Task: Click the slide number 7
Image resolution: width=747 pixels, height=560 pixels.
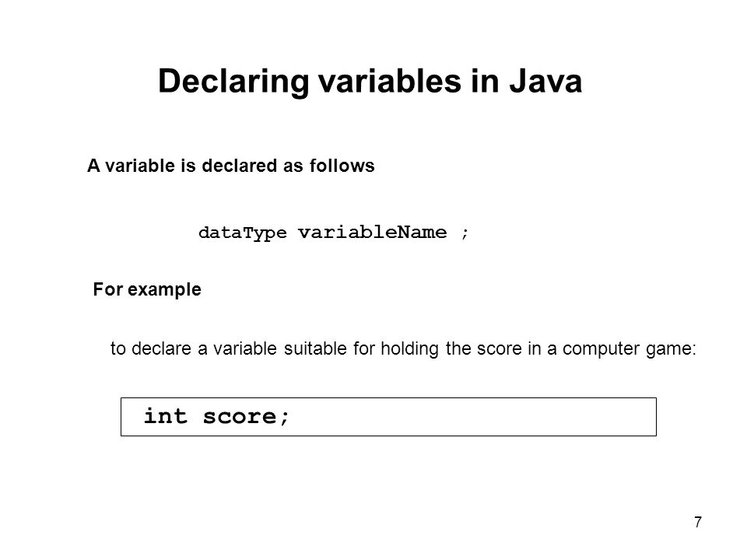Action: coord(698,522)
